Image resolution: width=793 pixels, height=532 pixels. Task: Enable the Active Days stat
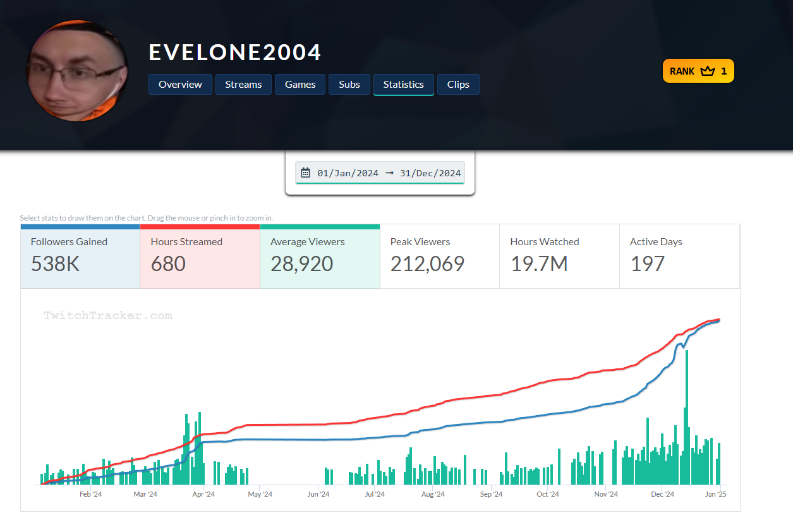pyautogui.click(x=679, y=257)
